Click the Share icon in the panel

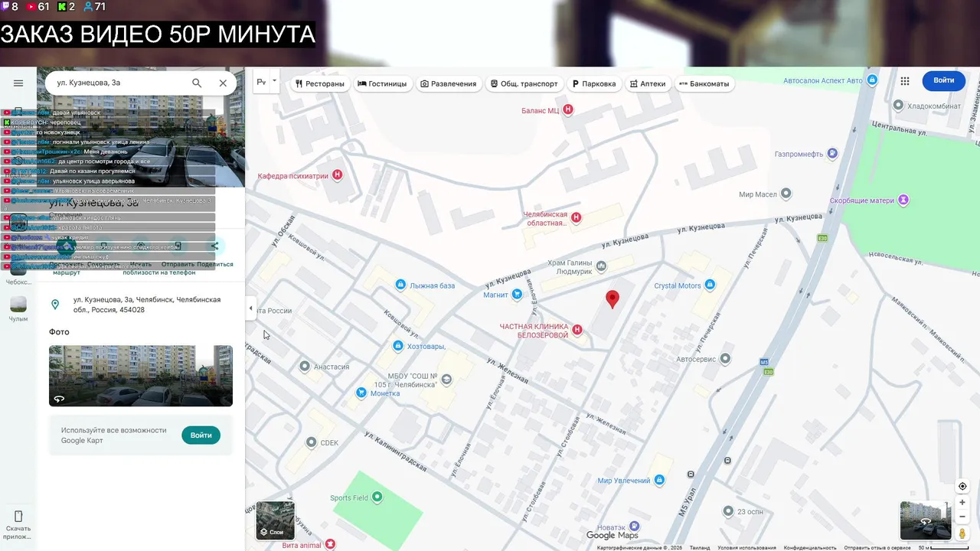tap(214, 246)
